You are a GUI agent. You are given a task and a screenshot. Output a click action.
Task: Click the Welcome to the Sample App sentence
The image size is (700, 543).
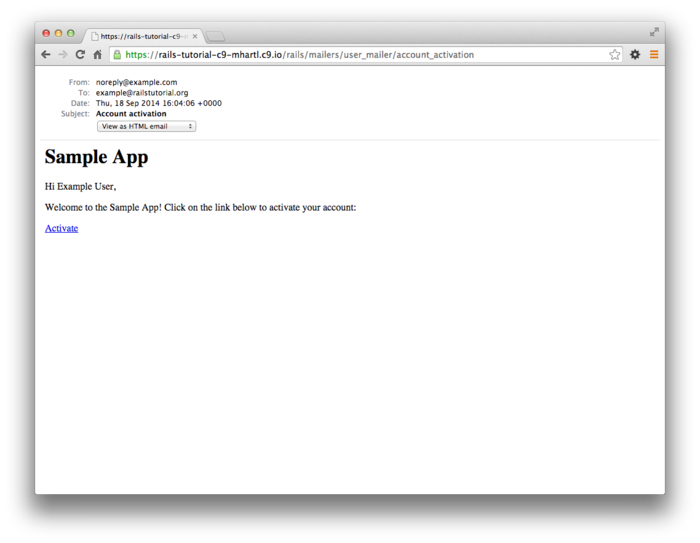pyautogui.click(x=200, y=208)
